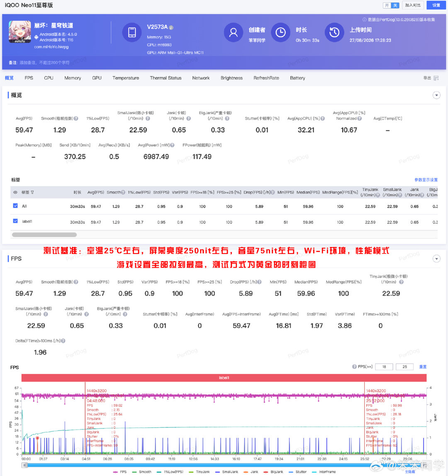Open 参数显示设置 link
The width and height of the screenshot is (448, 476).
pos(426,180)
